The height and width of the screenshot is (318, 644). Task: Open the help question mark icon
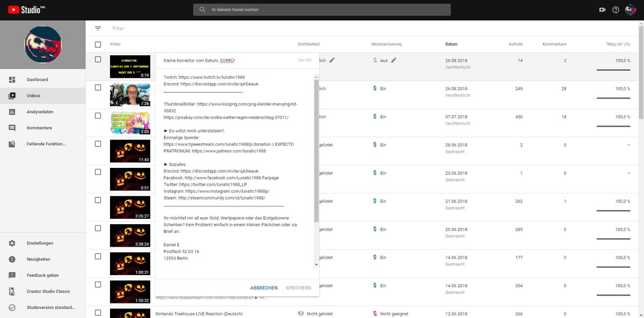tap(616, 10)
